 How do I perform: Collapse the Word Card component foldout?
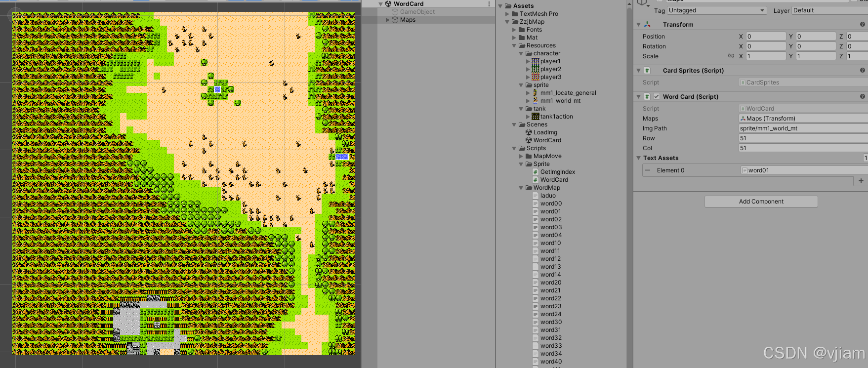click(638, 96)
